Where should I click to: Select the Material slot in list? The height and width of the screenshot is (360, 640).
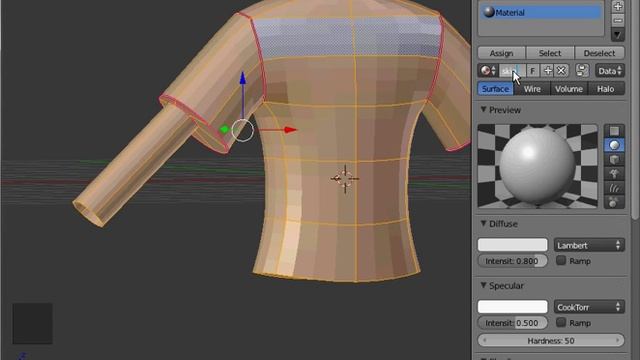click(x=541, y=12)
